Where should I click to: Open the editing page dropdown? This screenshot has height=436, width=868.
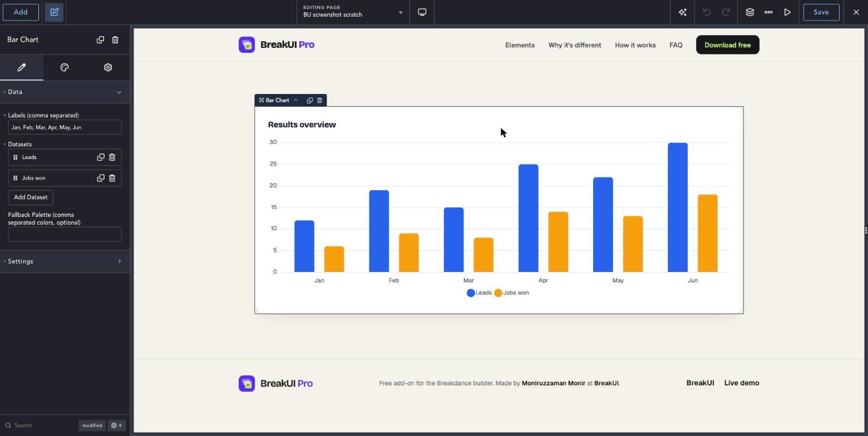pyautogui.click(x=353, y=12)
